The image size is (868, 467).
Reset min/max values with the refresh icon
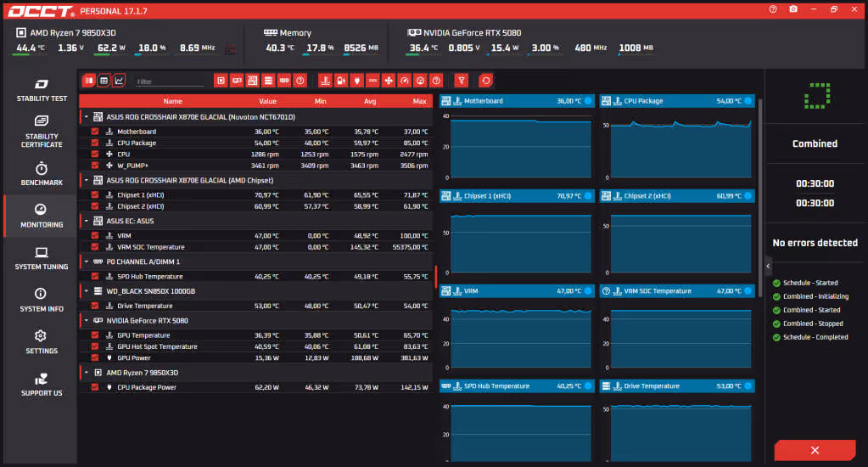point(485,81)
